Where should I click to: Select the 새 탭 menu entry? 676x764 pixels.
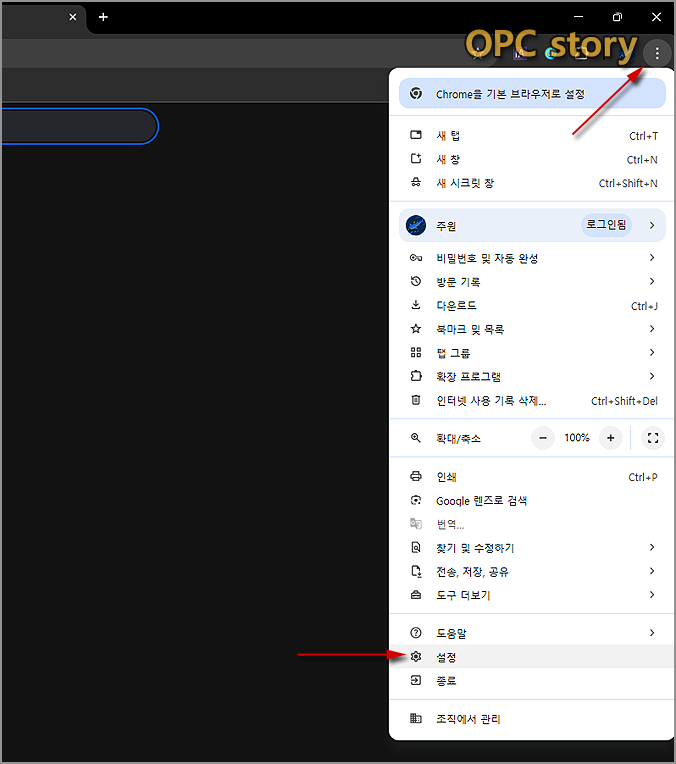tap(532, 135)
